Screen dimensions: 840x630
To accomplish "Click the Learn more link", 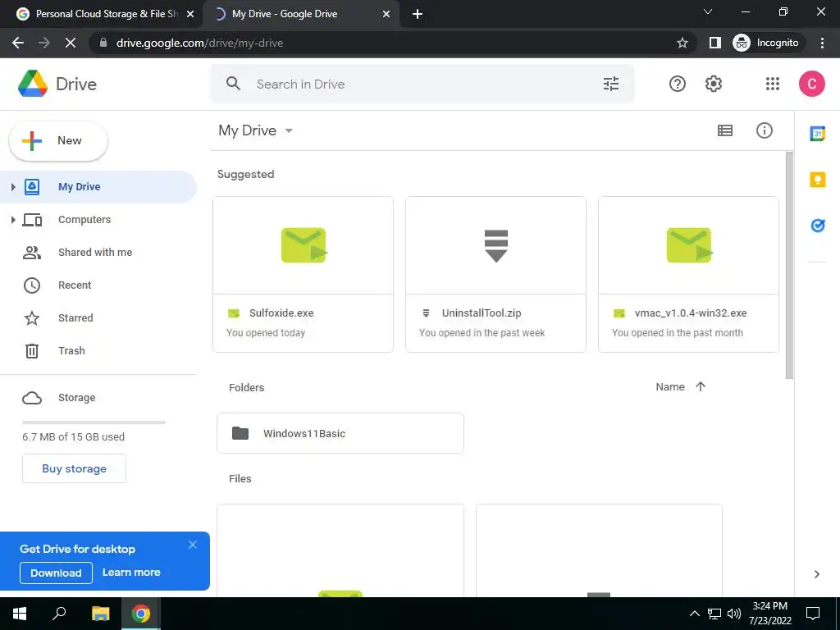I will tap(131, 572).
